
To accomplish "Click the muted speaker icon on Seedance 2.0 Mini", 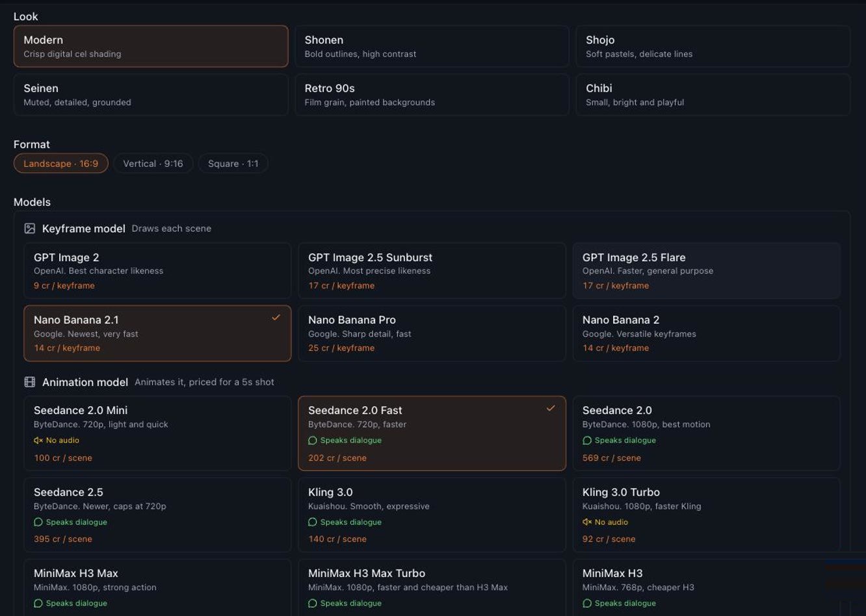I will click(x=38, y=441).
